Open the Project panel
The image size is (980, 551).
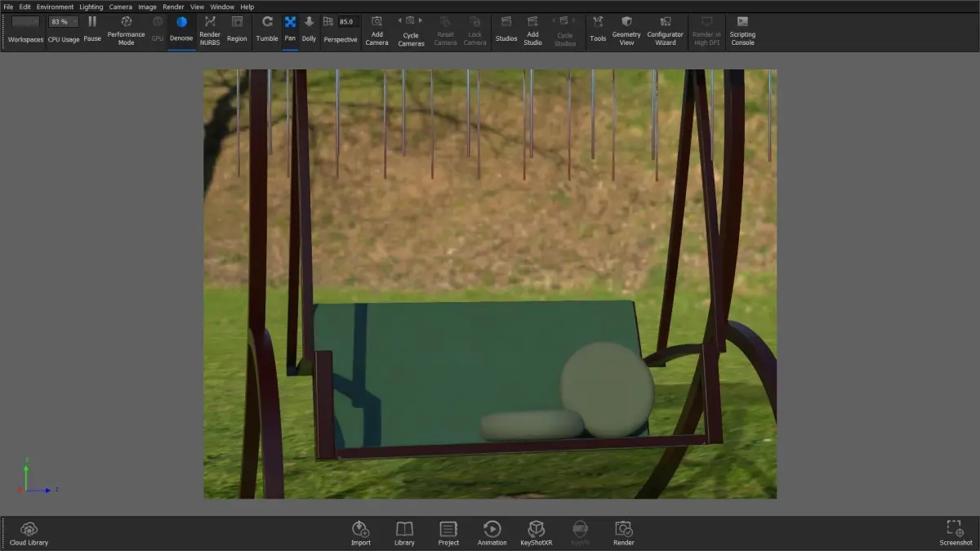(448, 534)
